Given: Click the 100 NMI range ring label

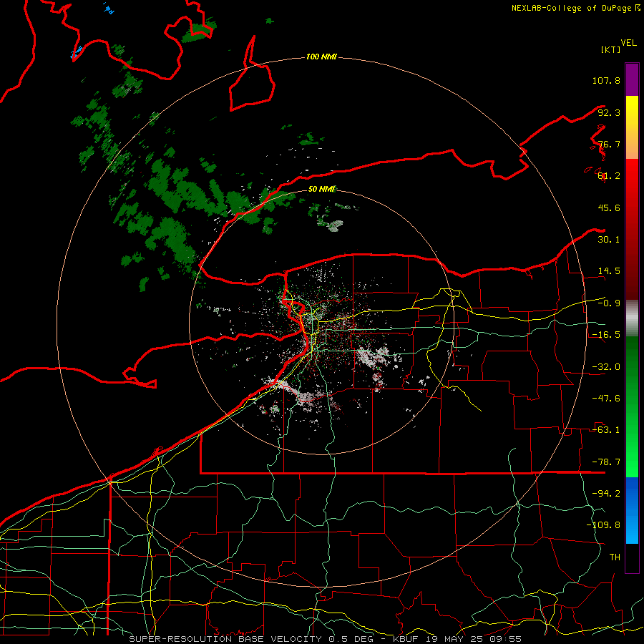Looking at the screenshot, I should [321, 57].
